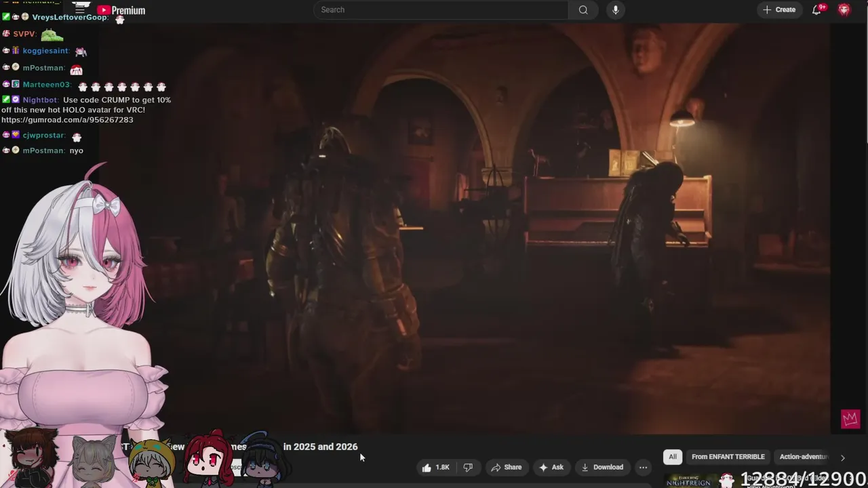Open the account avatar menu
The height and width of the screenshot is (488, 868).
pyautogui.click(x=844, y=9)
